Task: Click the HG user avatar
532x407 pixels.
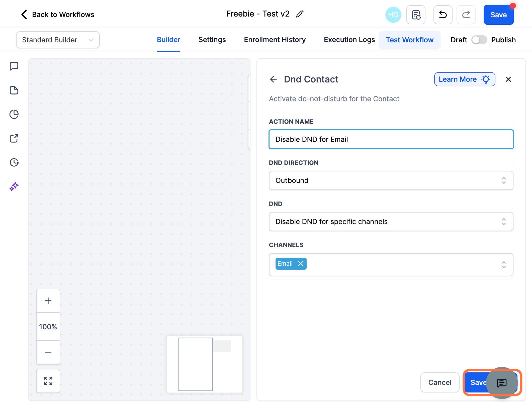Action: (393, 15)
